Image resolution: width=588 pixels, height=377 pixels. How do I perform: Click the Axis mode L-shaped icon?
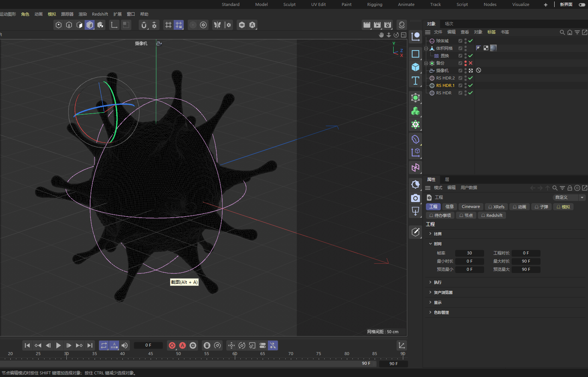[114, 25]
